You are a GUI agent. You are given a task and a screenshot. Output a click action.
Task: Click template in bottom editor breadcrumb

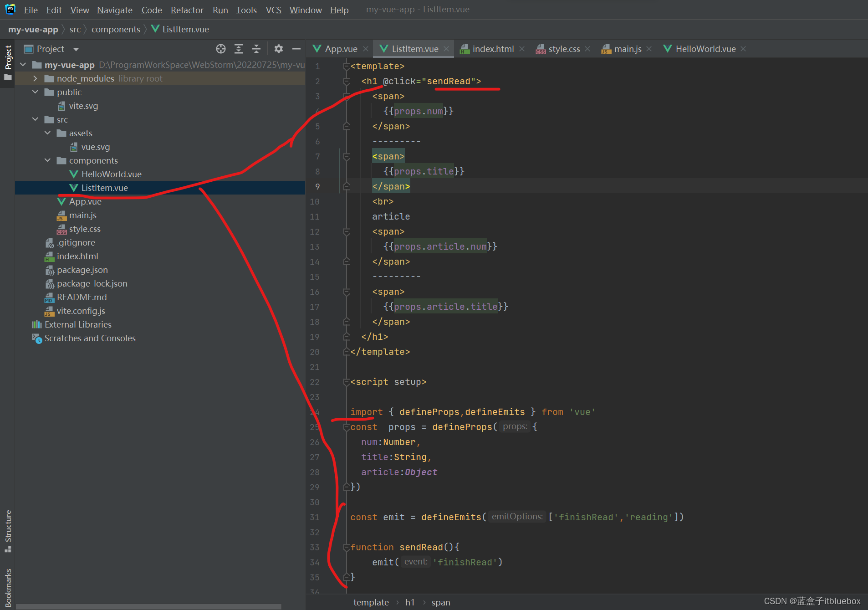pos(371,602)
